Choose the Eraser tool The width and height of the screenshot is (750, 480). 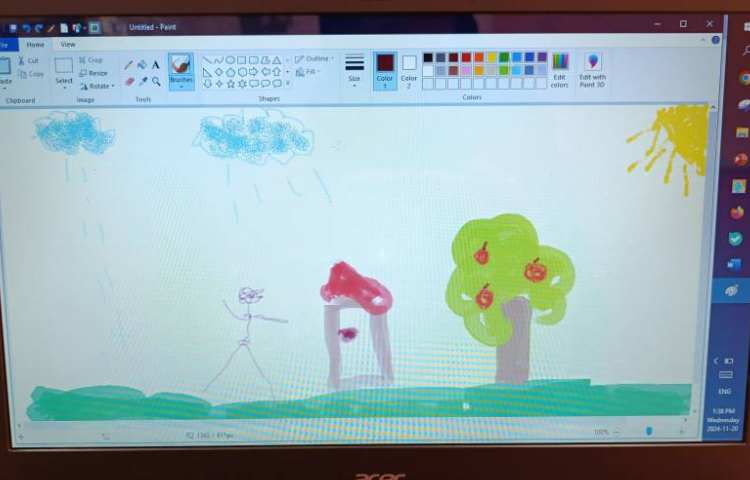pyautogui.click(x=128, y=81)
